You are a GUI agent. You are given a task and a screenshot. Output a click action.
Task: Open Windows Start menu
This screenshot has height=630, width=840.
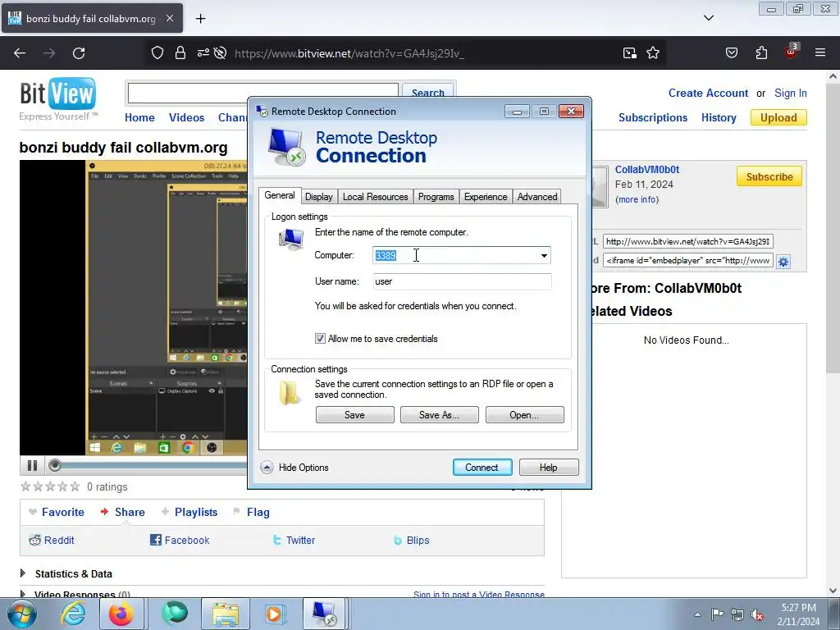click(22, 614)
